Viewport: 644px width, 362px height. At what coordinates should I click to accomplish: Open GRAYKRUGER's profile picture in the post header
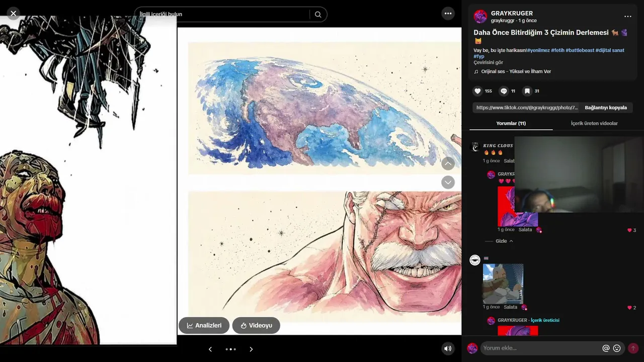pos(480,17)
